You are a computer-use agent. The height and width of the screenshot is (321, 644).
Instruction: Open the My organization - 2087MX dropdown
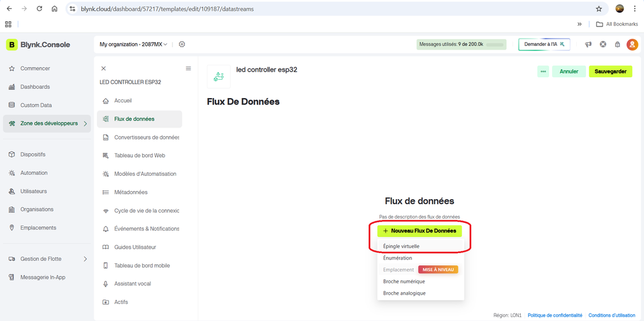133,45
